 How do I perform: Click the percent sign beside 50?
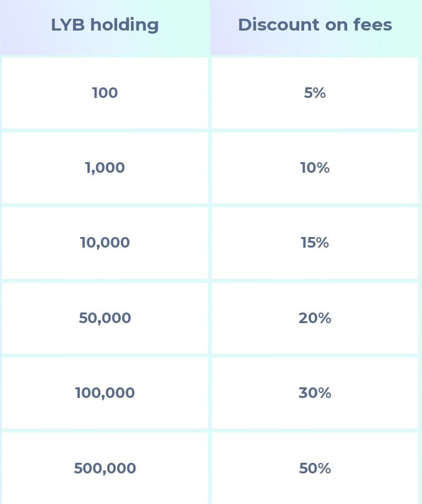click(324, 468)
